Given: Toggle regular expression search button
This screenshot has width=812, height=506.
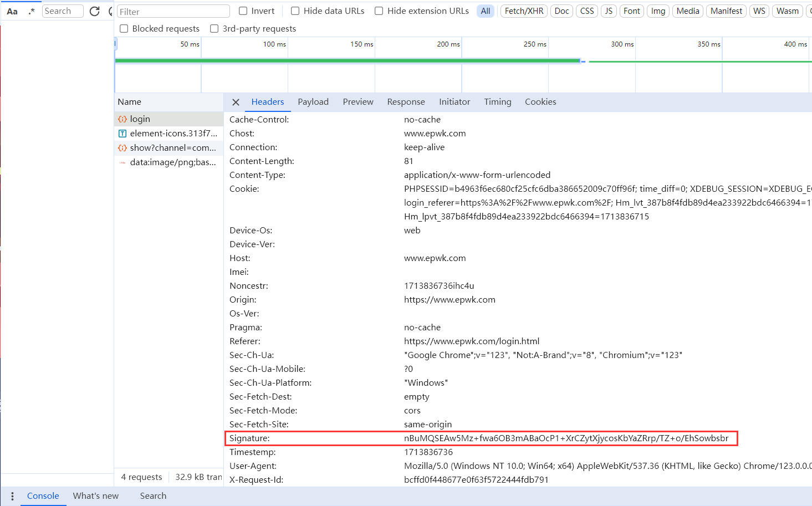Looking at the screenshot, I should tap(32, 11).
